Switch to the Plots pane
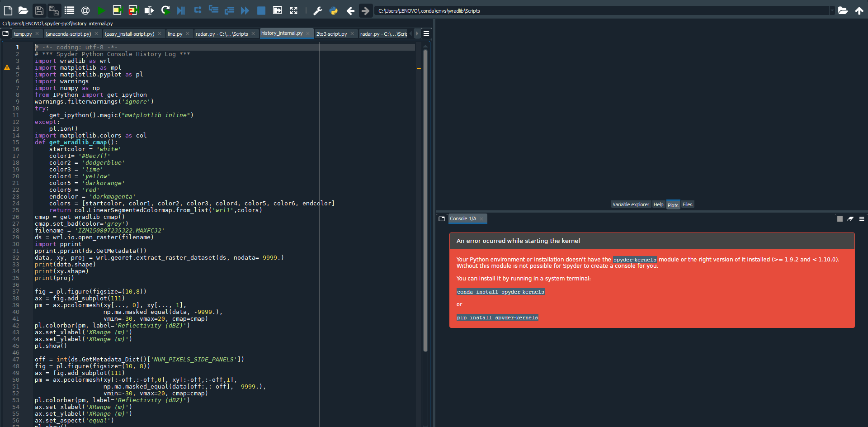The image size is (868, 427). point(673,204)
